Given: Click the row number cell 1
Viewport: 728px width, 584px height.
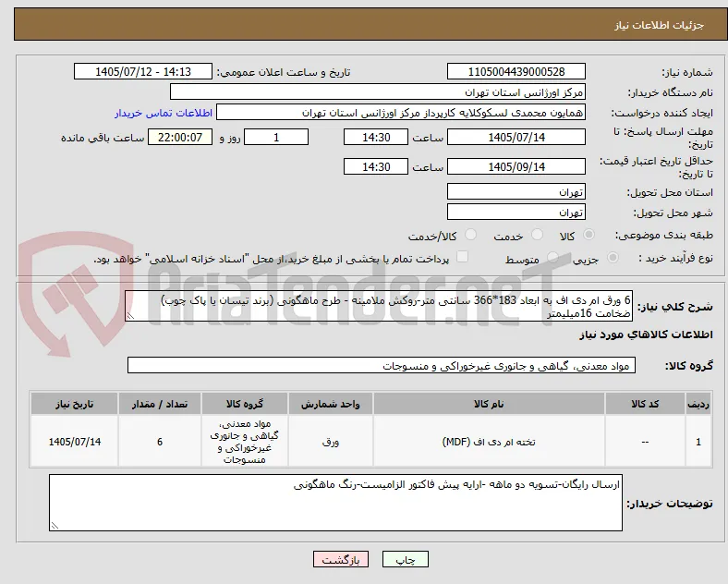Looking at the screenshot, I should coord(698,442).
